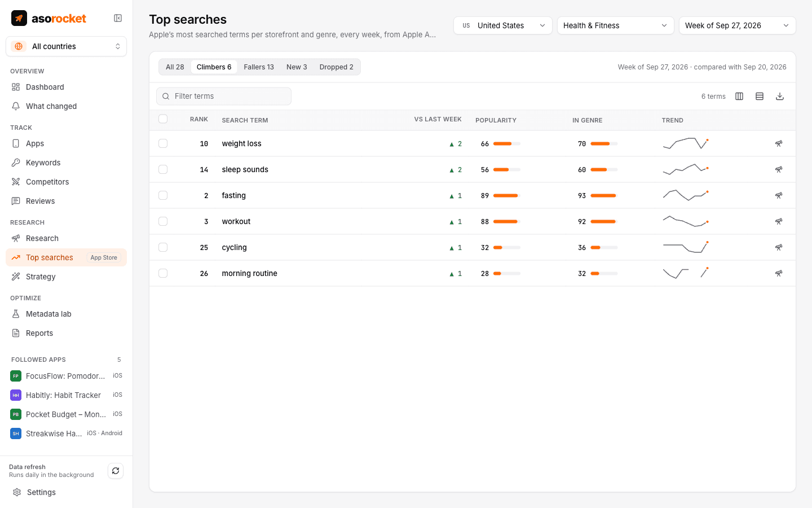This screenshot has width=812, height=508.
Task: Click the asorocket logo
Action: [48, 18]
